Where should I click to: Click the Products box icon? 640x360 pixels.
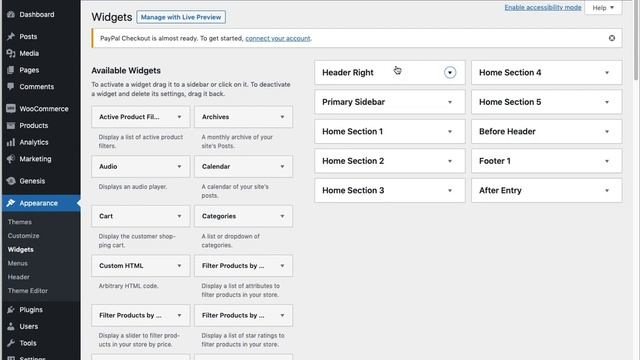pos(11,125)
